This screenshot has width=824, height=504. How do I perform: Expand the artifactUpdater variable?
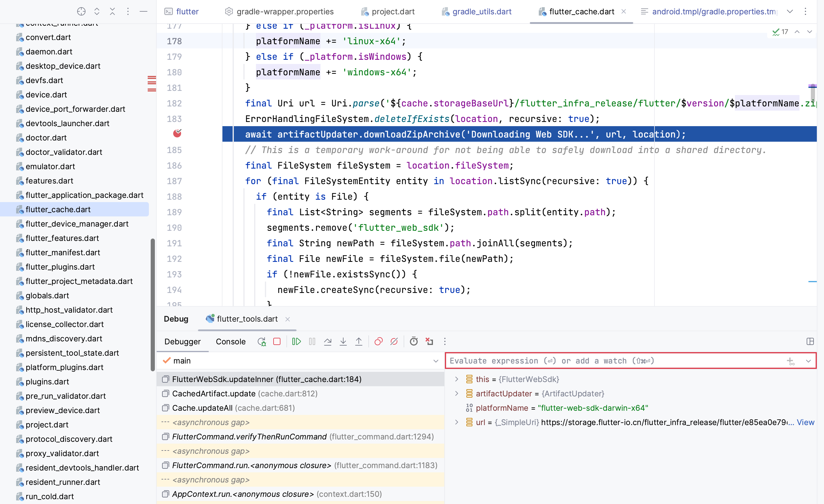point(457,394)
